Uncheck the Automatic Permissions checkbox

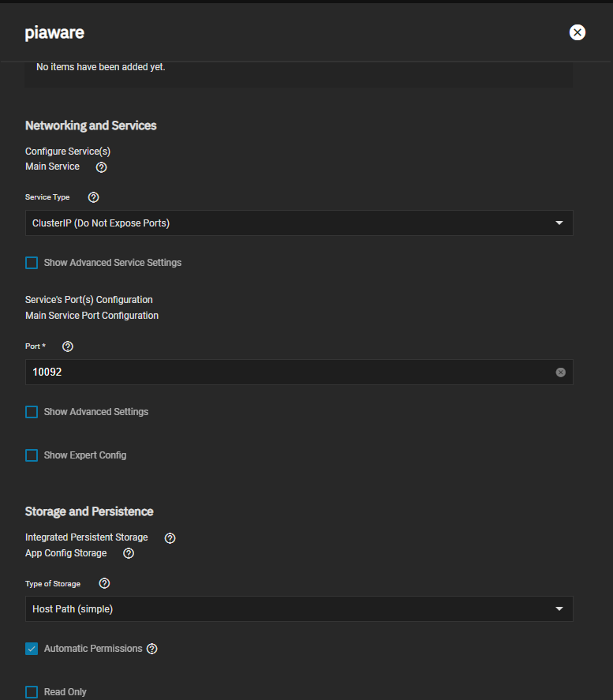[x=32, y=649]
